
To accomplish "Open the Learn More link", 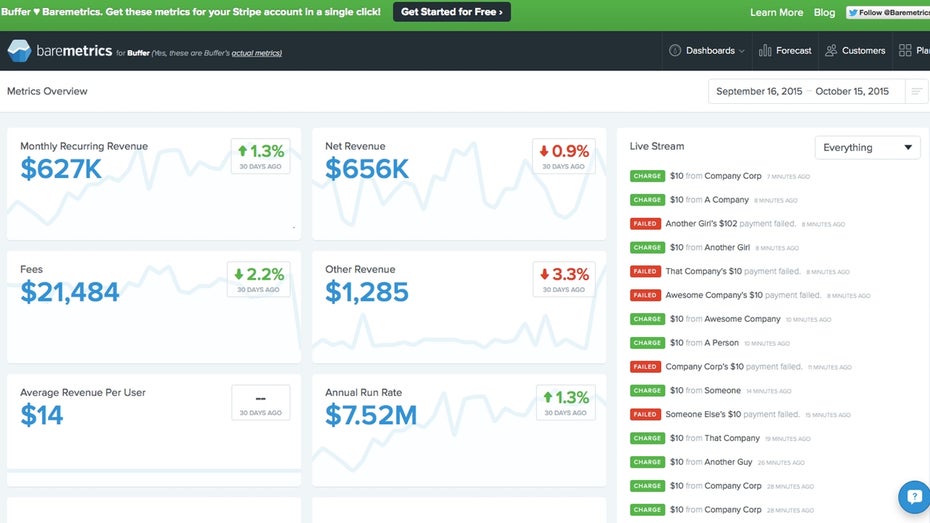I will [x=776, y=12].
